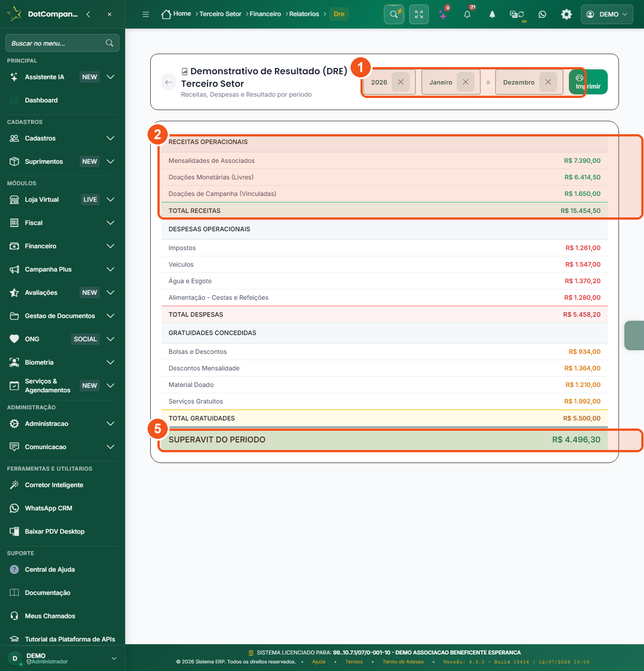Go to Terceiro Setor breadcrumb
The height and width of the screenshot is (671, 644).
[x=220, y=14]
